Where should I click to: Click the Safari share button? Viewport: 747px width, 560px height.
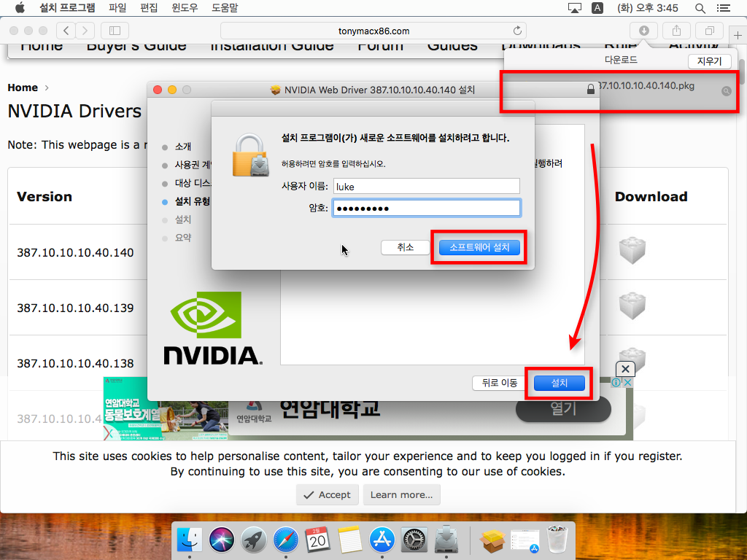tap(676, 31)
